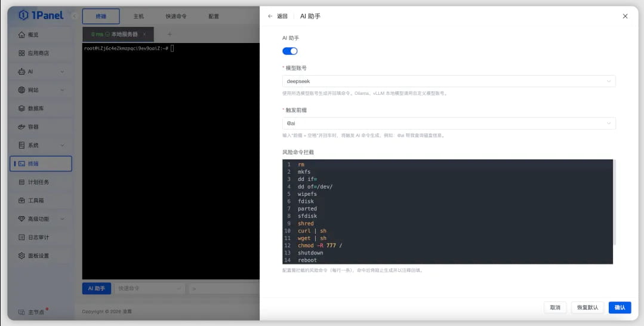Click the 概览 home icon in sidebar
The width and height of the screenshot is (644, 326).
click(x=22, y=35)
